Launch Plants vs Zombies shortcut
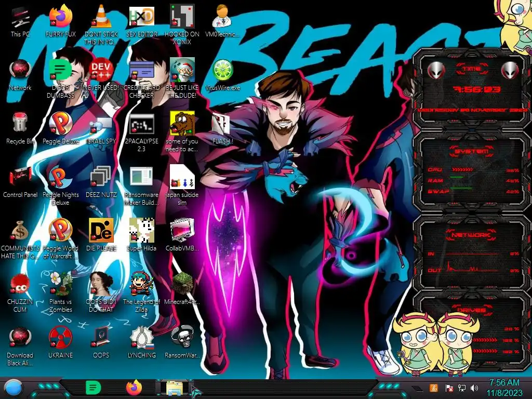 click(x=60, y=293)
